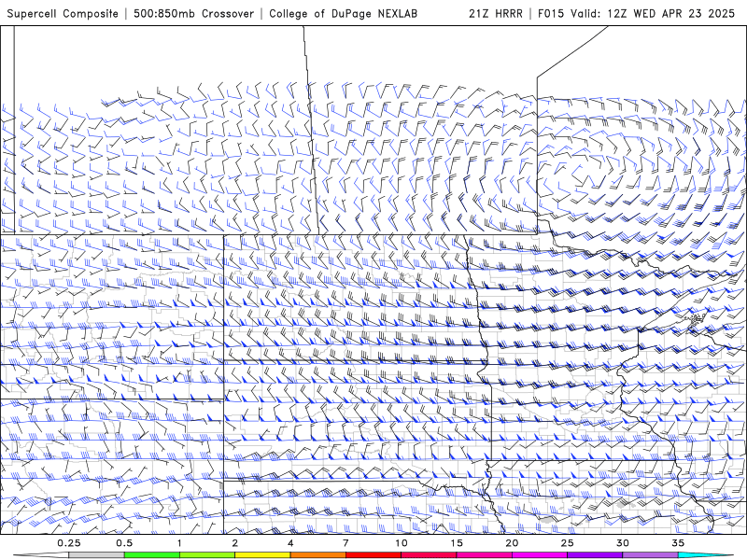This screenshot has width=747, height=560.
Task: Click the '21Z HRRR' model run text
Action: pyautogui.click(x=496, y=13)
